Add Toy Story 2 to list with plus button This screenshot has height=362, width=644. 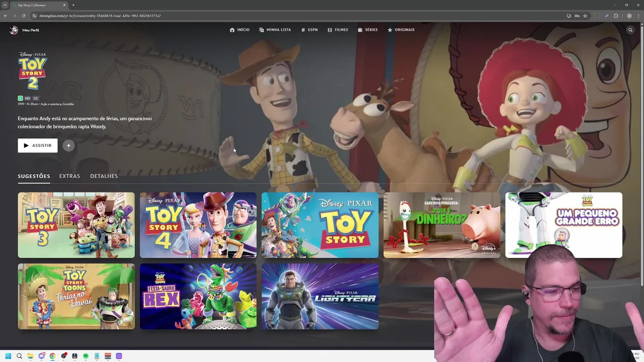68,145
